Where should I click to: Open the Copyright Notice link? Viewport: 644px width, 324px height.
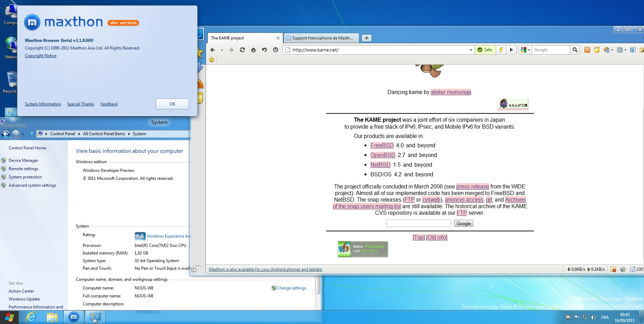coord(41,56)
